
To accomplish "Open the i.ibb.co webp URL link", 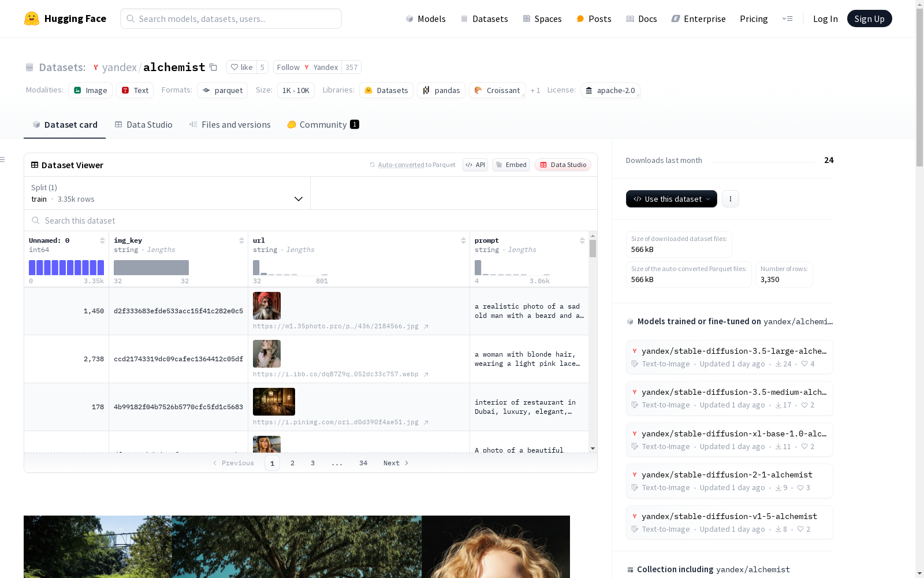I will [x=341, y=374].
